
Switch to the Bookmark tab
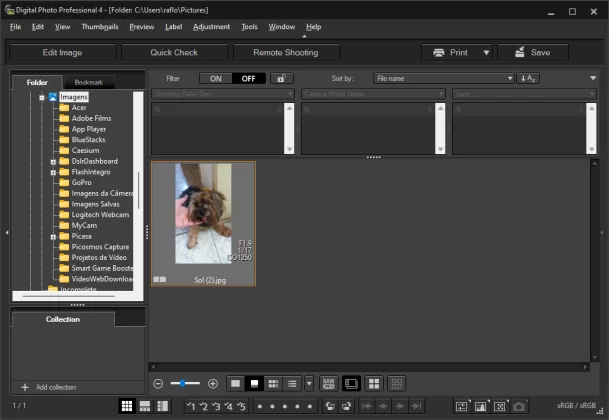pyautogui.click(x=88, y=82)
